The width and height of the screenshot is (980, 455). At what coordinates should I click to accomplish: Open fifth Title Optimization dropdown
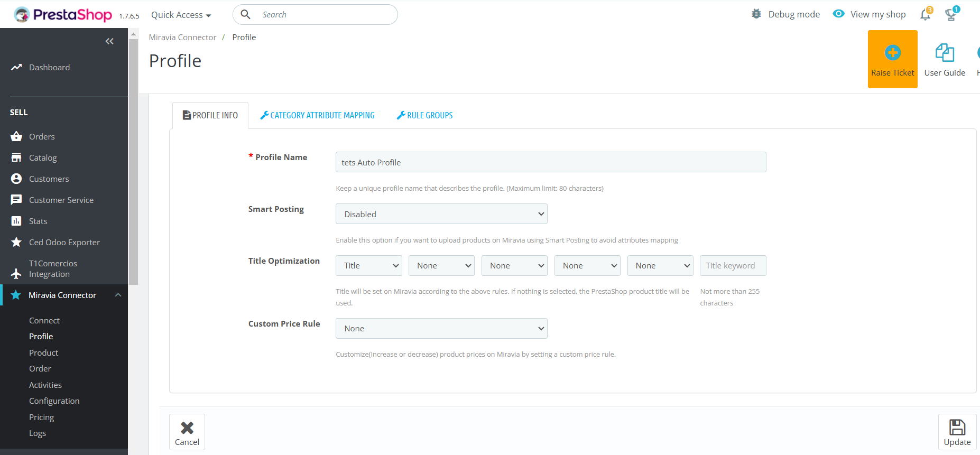click(x=660, y=265)
